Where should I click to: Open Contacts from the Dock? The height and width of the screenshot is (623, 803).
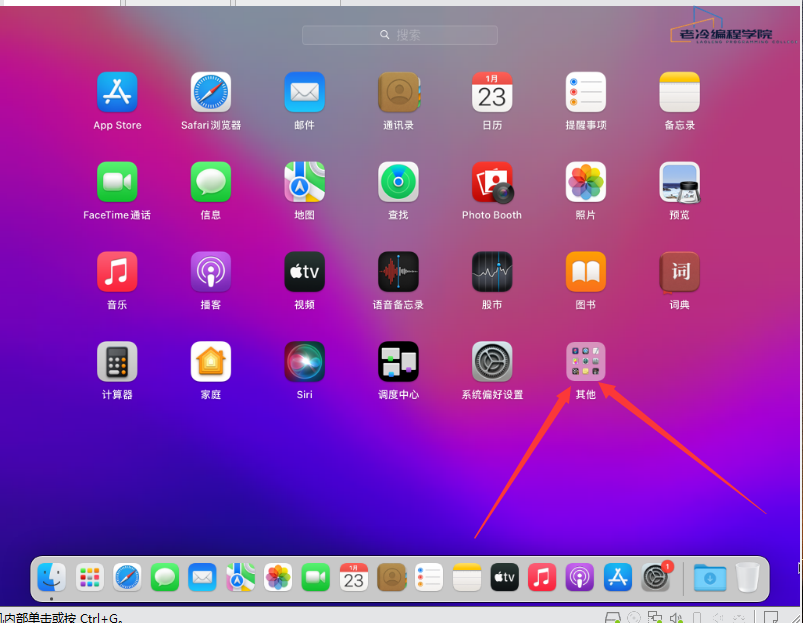[x=392, y=577]
